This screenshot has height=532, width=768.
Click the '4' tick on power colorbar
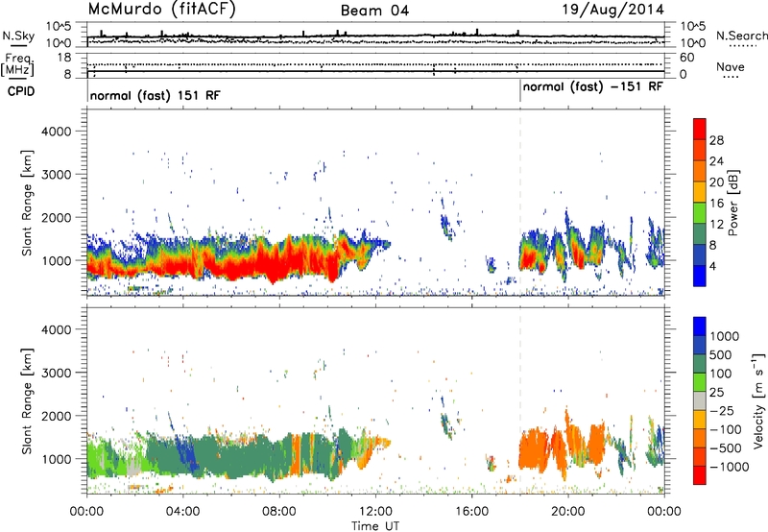(x=713, y=266)
